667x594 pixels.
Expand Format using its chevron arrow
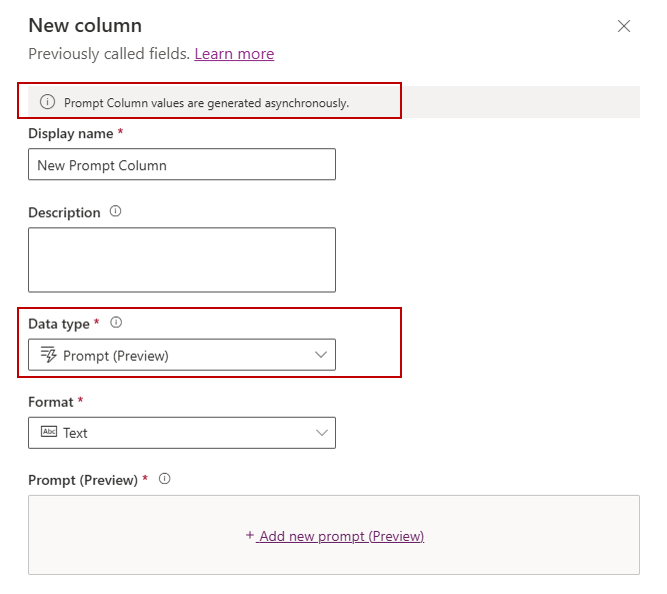click(x=321, y=433)
